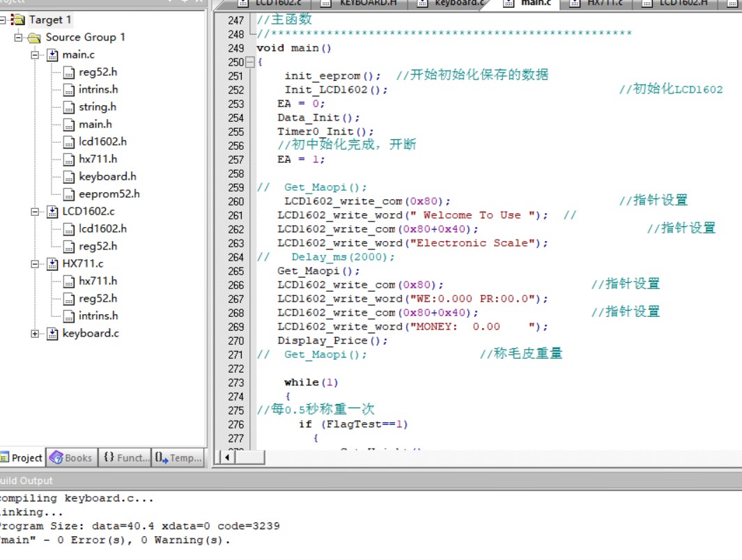Click the 'void main()' code line
The width and height of the screenshot is (742, 560).
tap(294, 48)
